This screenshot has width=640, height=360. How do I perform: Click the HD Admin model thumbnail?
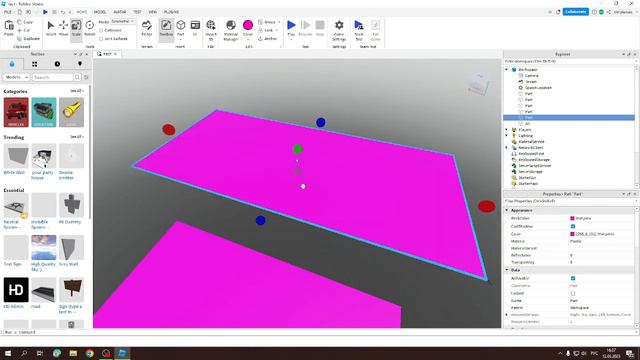click(16, 290)
